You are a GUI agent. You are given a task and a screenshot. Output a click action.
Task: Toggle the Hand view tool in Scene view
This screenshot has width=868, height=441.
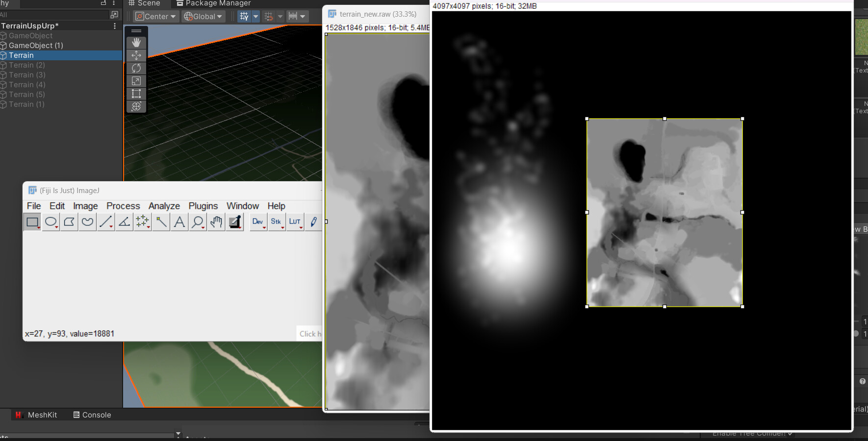136,42
